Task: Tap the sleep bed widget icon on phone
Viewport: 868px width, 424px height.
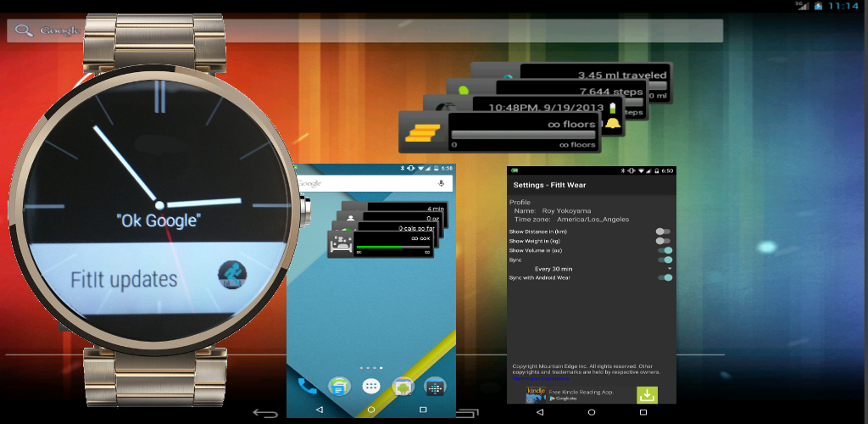Action: click(339, 244)
